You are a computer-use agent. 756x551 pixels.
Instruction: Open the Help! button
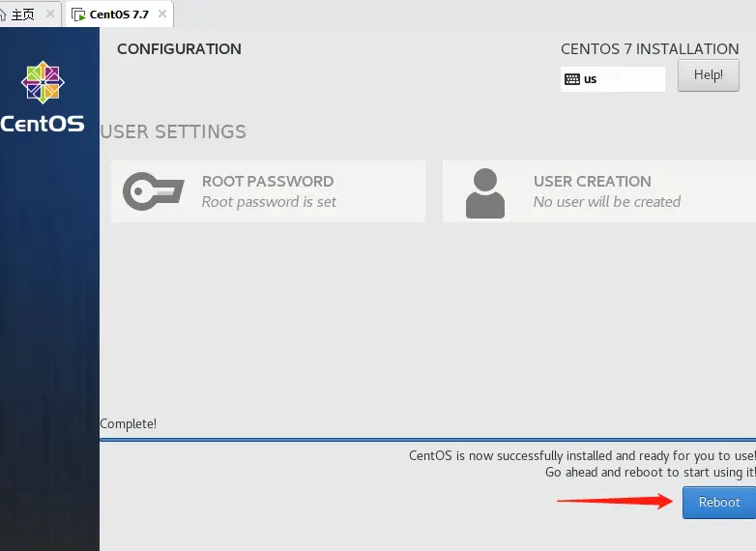coord(709,75)
